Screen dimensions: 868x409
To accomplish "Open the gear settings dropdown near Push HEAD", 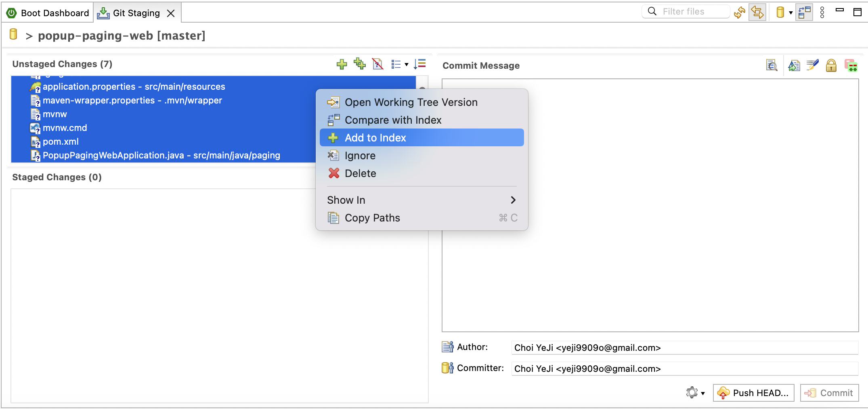I will point(695,392).
